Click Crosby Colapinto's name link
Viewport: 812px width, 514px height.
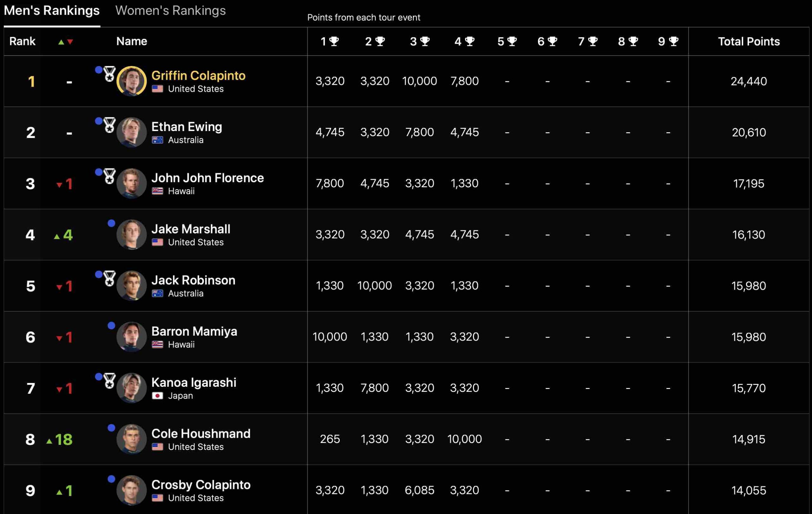pyautogui.click(x=201, y=485)
